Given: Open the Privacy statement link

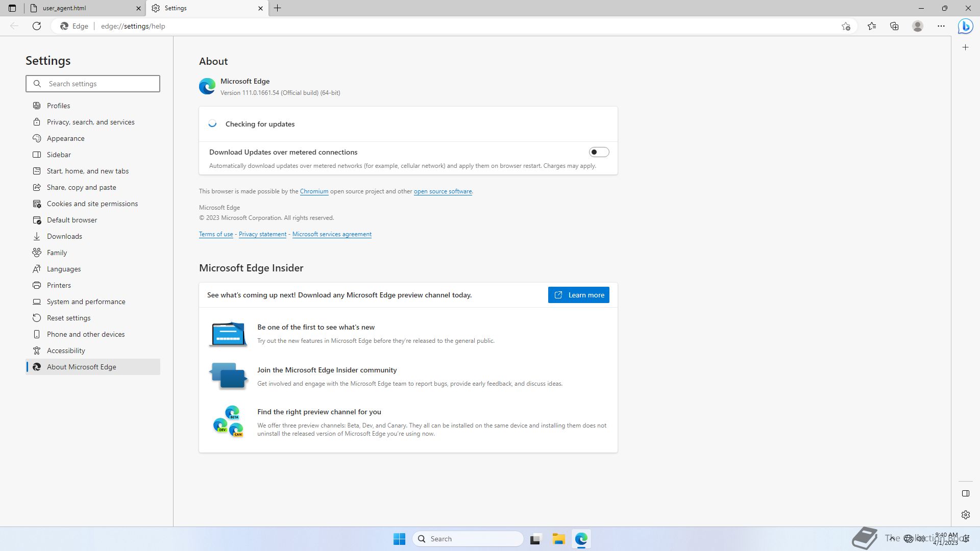Looking at the screenshot, I should click(262, 234).
